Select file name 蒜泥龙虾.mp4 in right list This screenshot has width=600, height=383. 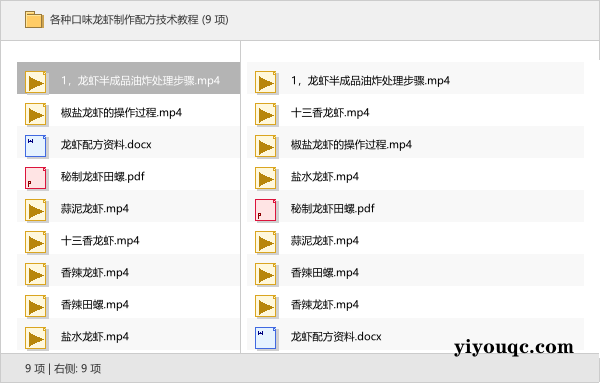pos(324,241)
